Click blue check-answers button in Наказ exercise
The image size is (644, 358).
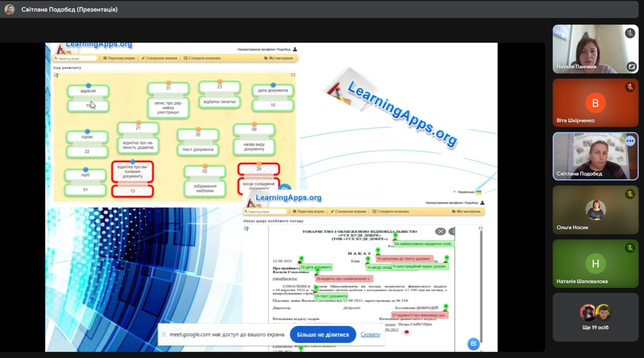473,343
